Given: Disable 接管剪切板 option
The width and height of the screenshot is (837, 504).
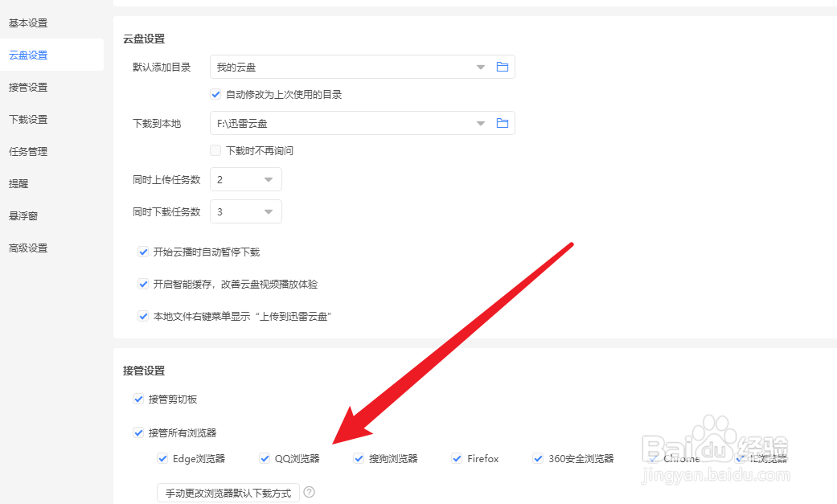Looking at the screenshot, I should (x=138, y=399).
